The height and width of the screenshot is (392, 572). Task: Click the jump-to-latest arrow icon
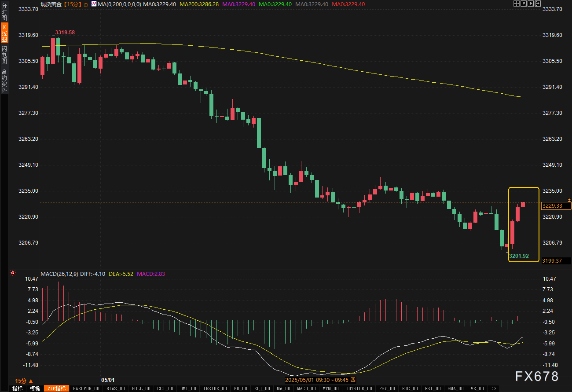[x=537, y=4]
